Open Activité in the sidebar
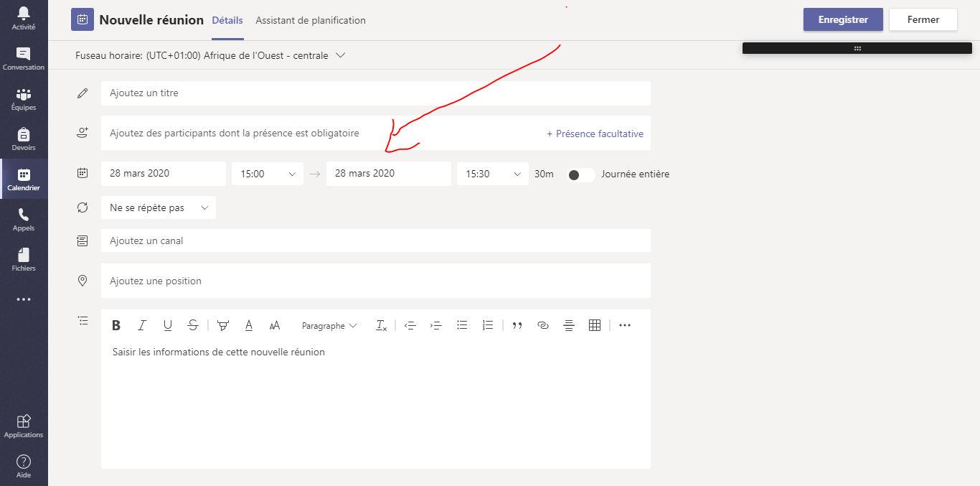Screen dimensions: 980x486 click(x=24, y=19)
